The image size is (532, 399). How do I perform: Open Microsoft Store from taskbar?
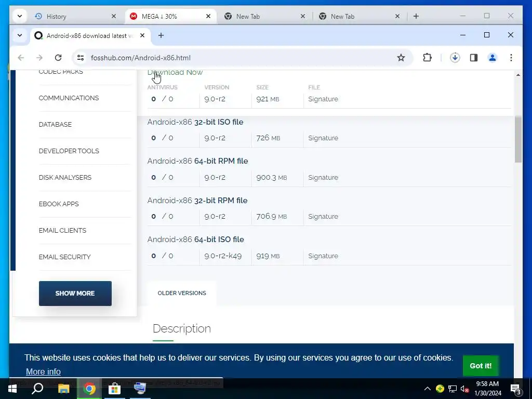115,389
